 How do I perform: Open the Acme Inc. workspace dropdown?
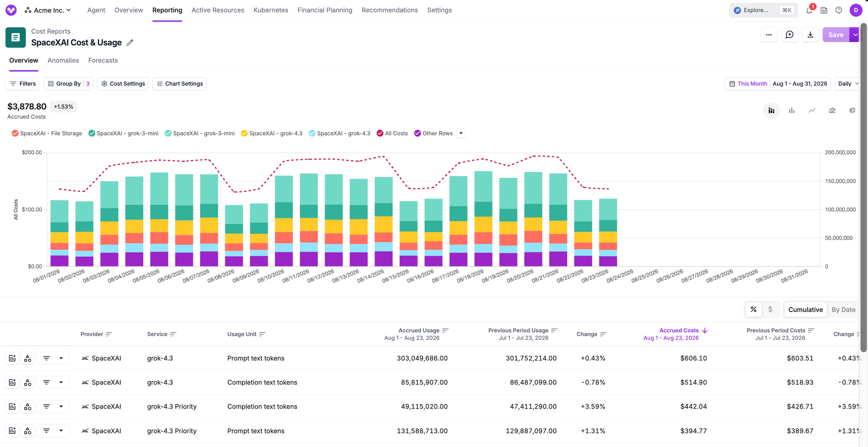coord(48,10)
